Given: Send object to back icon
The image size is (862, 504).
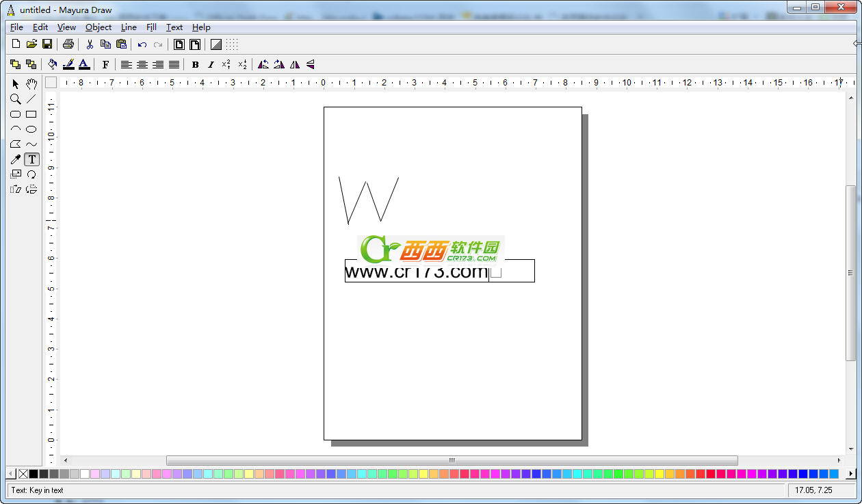Looking at the screenshot, I should [x=31, y=64].
